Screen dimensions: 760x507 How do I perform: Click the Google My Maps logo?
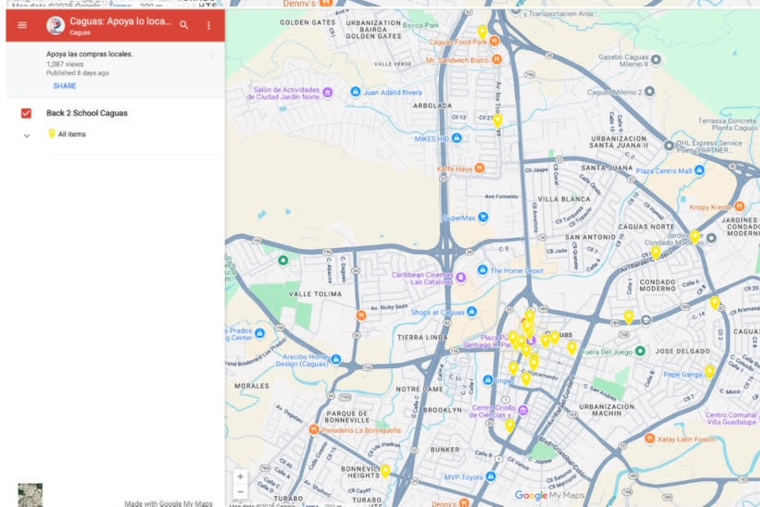(x=549, y=495)
